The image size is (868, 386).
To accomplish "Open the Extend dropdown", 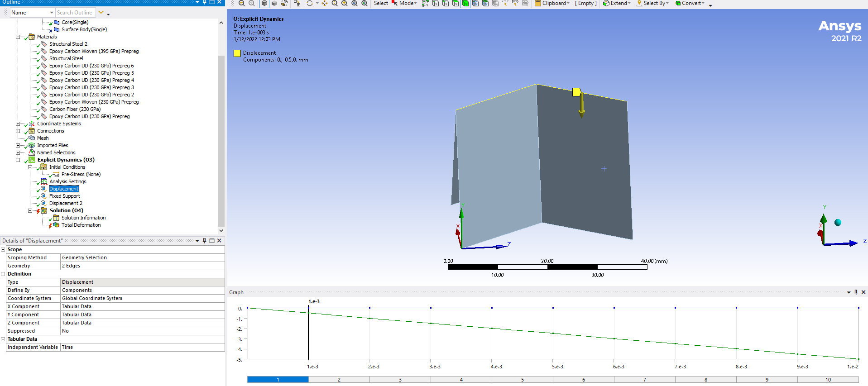I will [617, 3].
